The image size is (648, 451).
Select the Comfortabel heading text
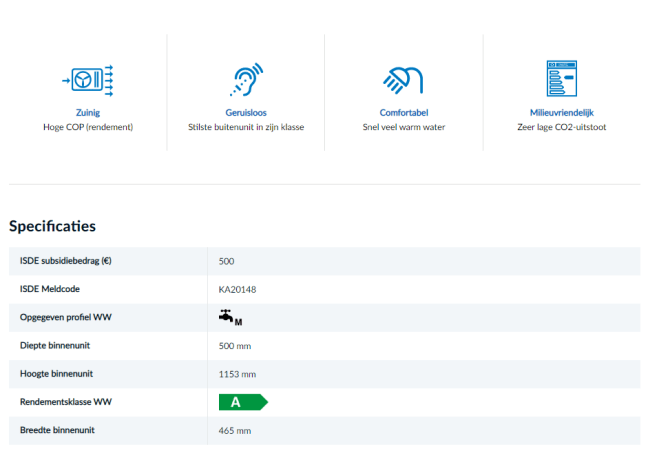pos(403,113)
